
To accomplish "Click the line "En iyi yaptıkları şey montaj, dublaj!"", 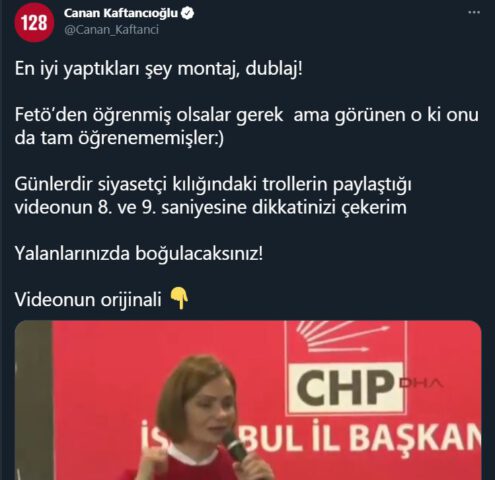I will pyautogui.click(x=159, y=69).
